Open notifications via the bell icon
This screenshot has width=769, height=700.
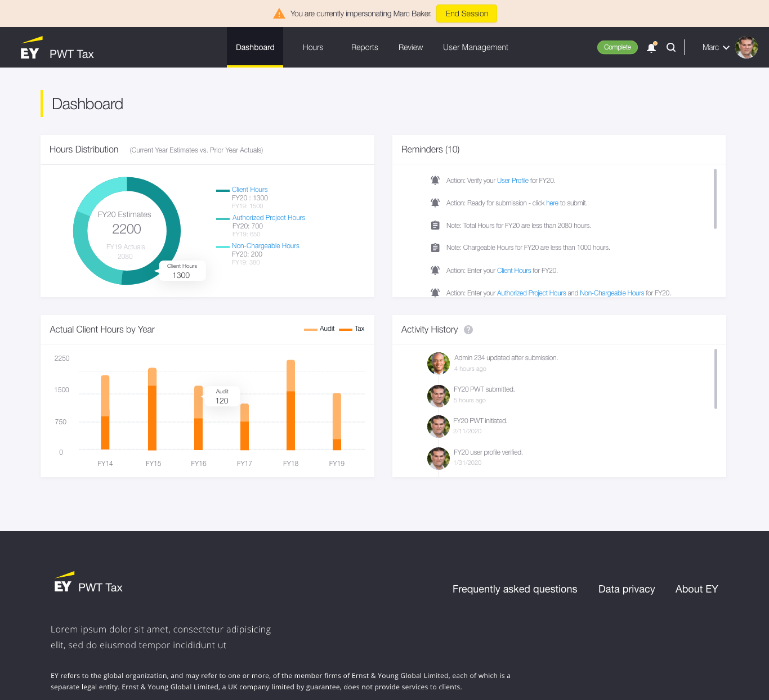click(651, 47)
